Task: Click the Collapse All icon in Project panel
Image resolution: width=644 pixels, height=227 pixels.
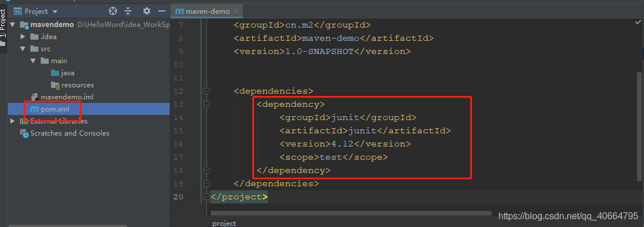Action: [x=128, y=11]
